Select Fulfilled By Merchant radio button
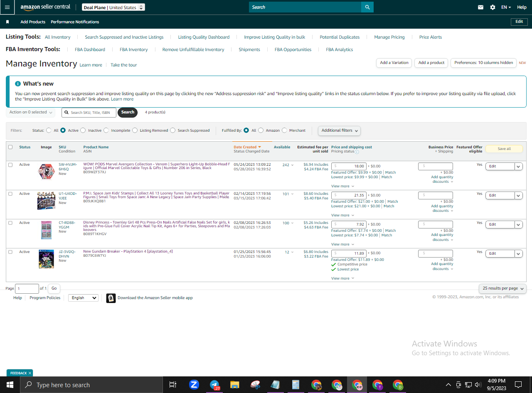532x393 pixels. pos(284,130)
